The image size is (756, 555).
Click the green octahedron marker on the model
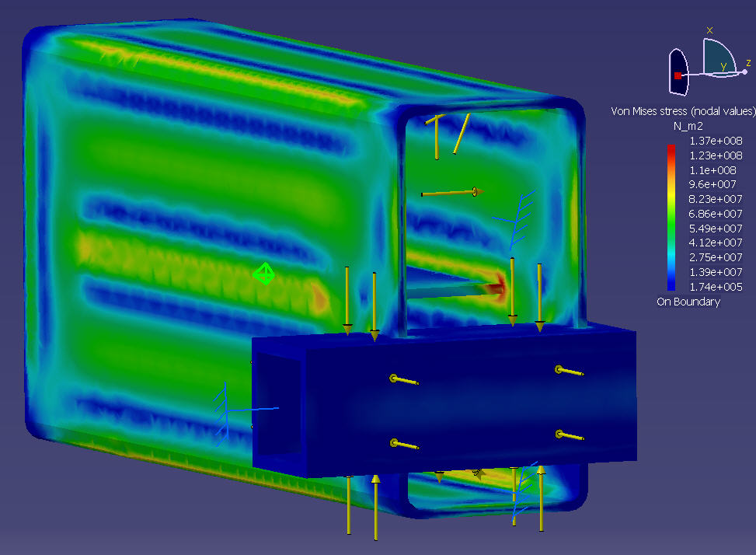point(264,274)
